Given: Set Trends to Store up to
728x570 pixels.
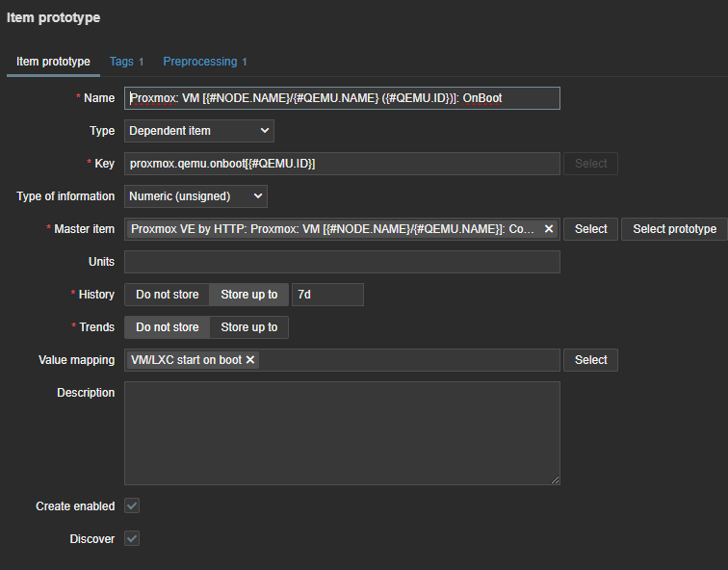Looking at the screenshot, I should pyautogui.click(x=248, y=327).
